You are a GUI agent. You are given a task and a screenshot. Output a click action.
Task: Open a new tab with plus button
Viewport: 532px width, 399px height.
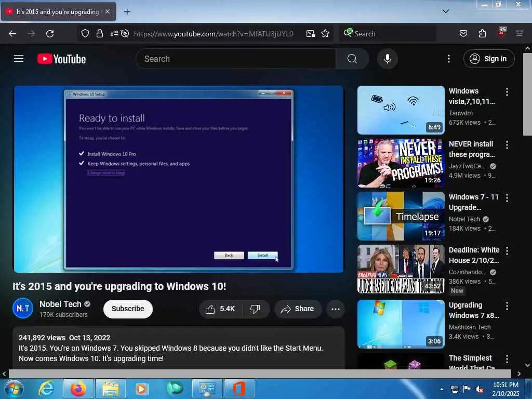coord(127,11)
